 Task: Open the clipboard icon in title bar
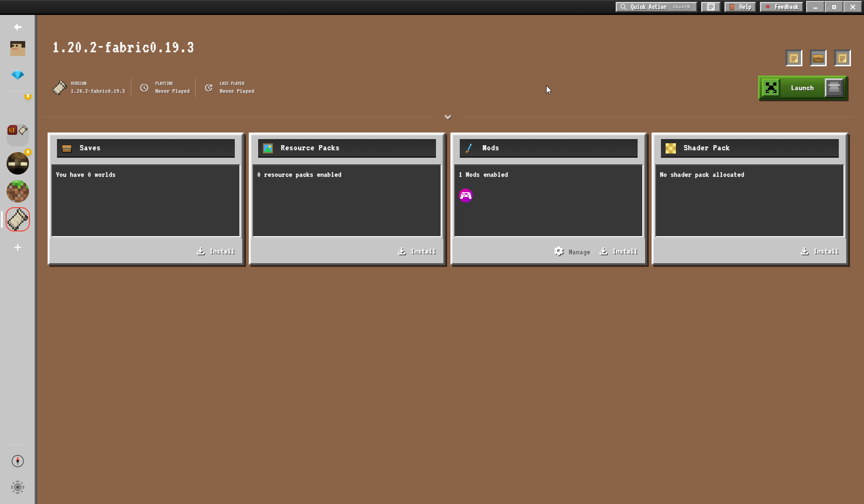click(x=710, y=7)
